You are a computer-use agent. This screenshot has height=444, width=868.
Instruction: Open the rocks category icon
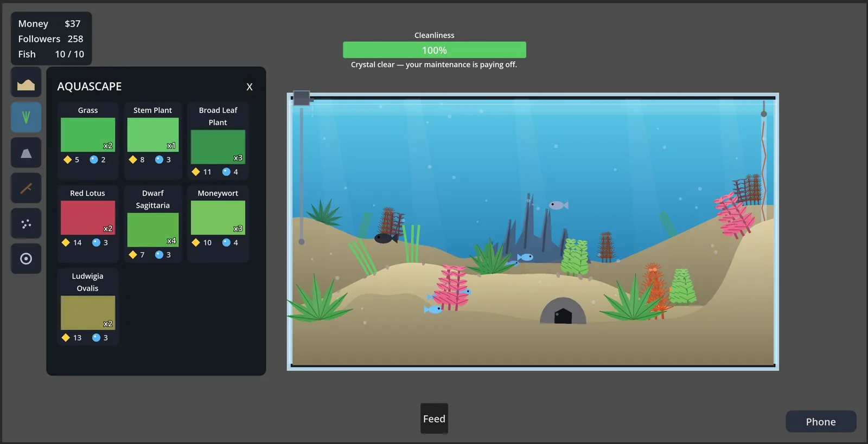(26, 153)
